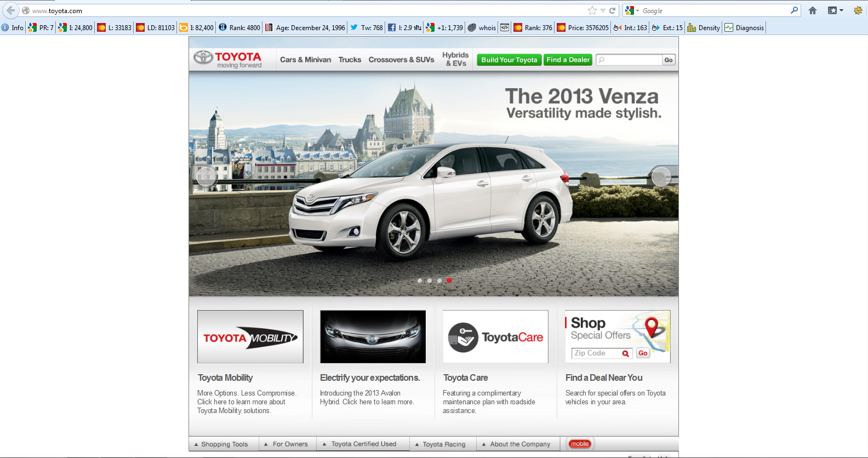Screen dimensions: 868x458
Task: Open the Toyota Care heading link
Action: coord(465,377)
